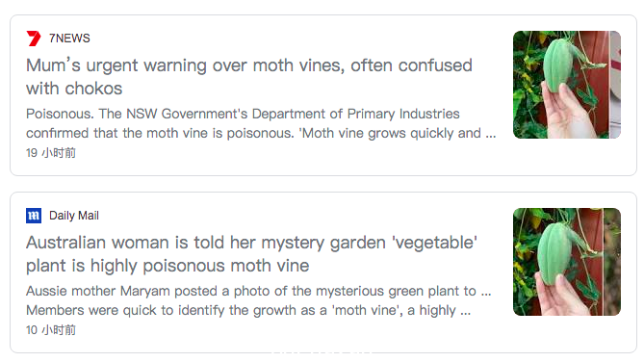This screenshot has width=644, height=362.
Task: Click snippet line 'Members were quick to identify'
Action: 248,310
